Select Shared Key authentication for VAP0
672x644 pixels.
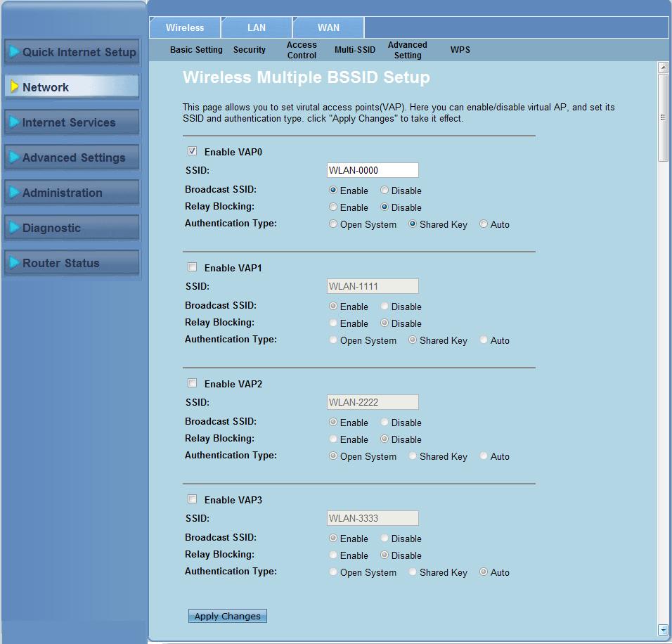[x=413, y=224]
